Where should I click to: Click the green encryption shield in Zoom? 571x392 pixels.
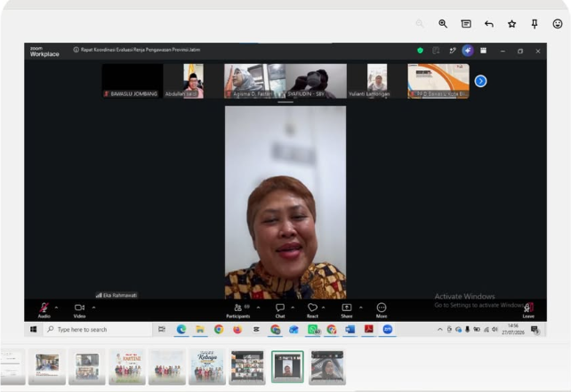(420, 51)
